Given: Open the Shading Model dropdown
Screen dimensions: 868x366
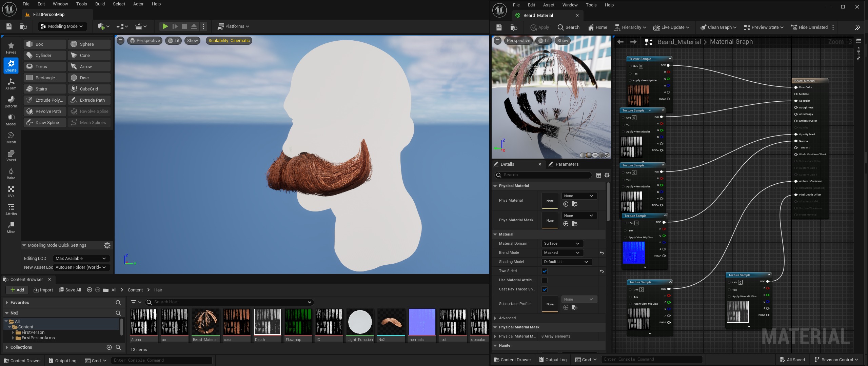Looking at the screenshot, I should [567, 262].
